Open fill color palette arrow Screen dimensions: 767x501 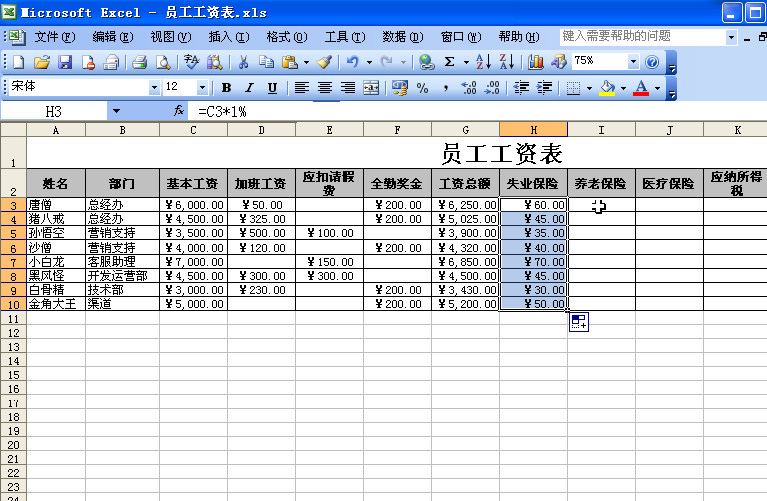tap(623, 89)
